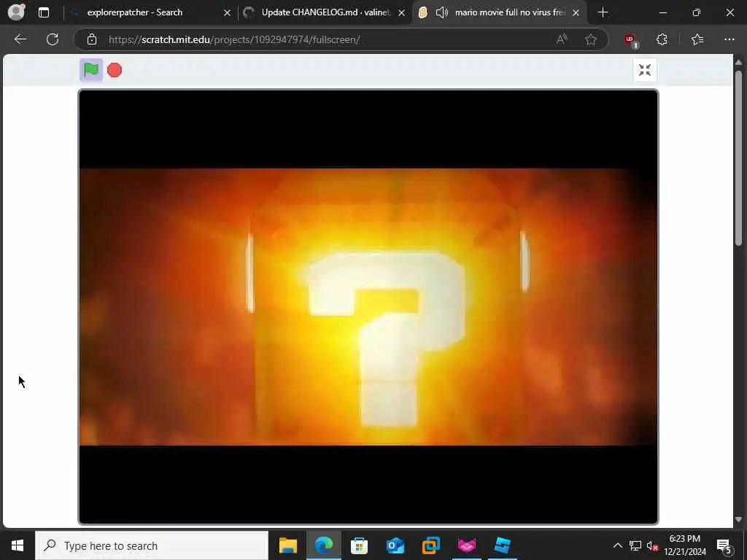Click the vertical scrollbar thumb
This screenshot has height=560, width=747.
coord(738,158)
